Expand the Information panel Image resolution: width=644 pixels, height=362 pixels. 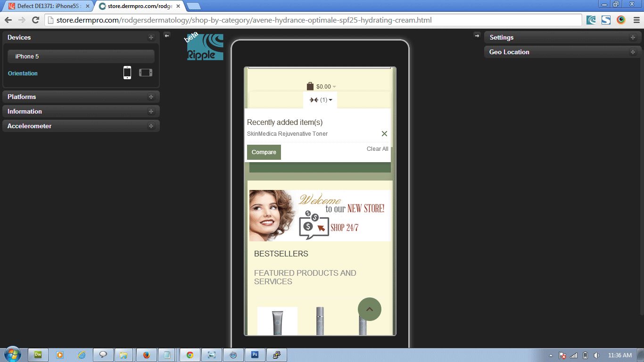click(x=81, y=111)
